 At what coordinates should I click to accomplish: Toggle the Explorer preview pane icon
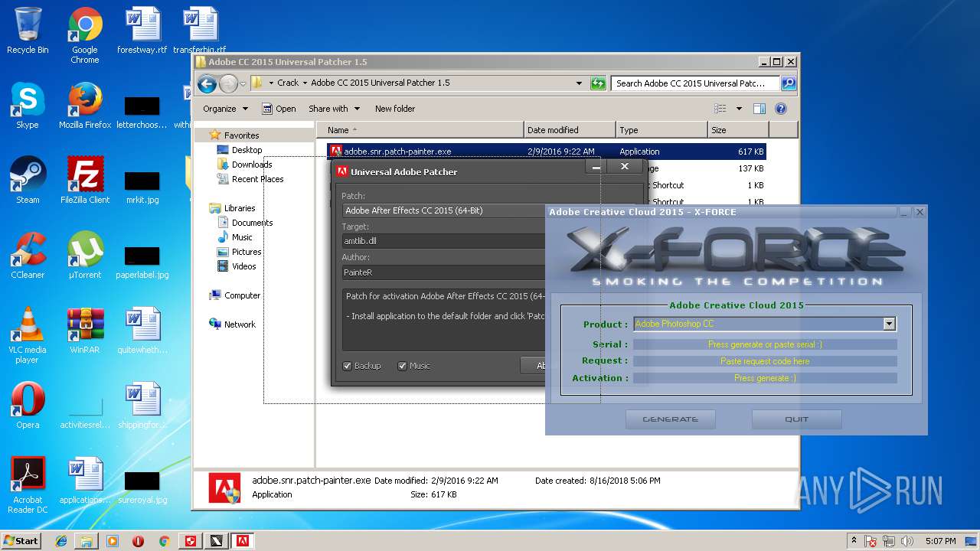pos(759,109)
